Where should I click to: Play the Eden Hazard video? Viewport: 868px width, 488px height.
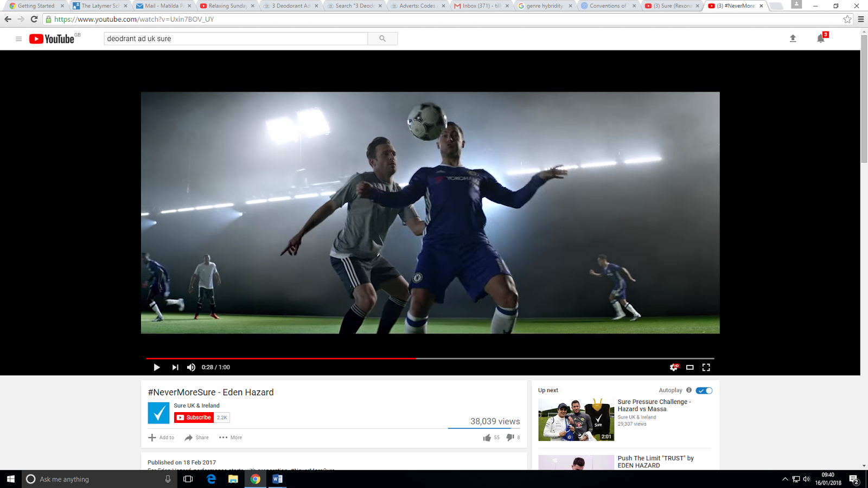click(156, 367)
